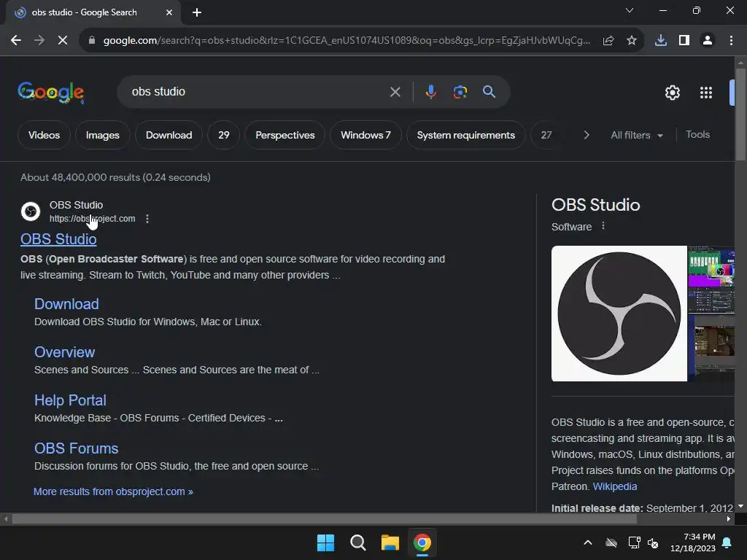The width and height of the screenshot is (747, 560).
Task: Search by image with Google Lens icon
Action: [460, 91]
